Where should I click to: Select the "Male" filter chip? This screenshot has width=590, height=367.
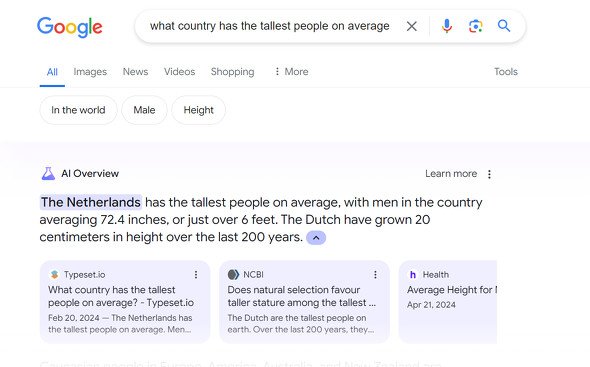point(144,110)
